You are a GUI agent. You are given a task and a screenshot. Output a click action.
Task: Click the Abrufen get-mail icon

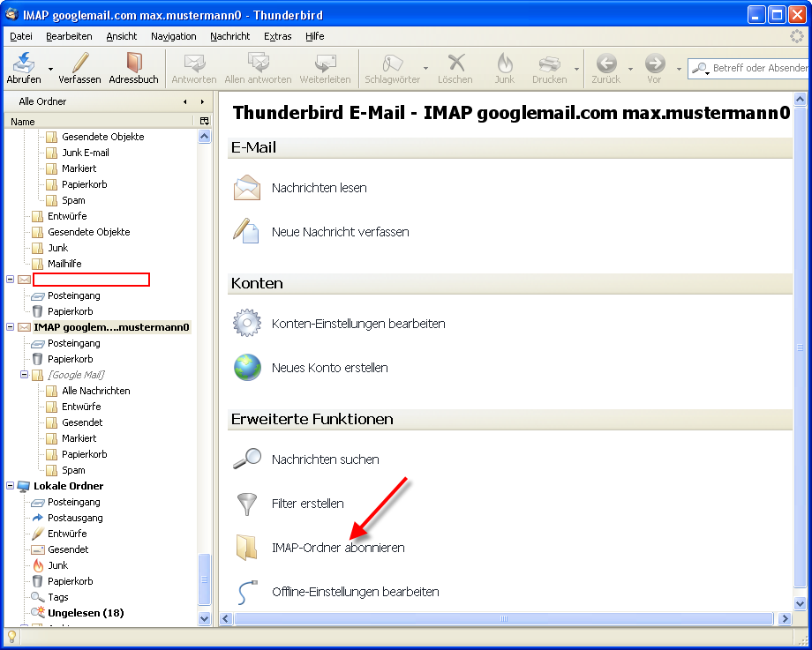pos(23,63)
